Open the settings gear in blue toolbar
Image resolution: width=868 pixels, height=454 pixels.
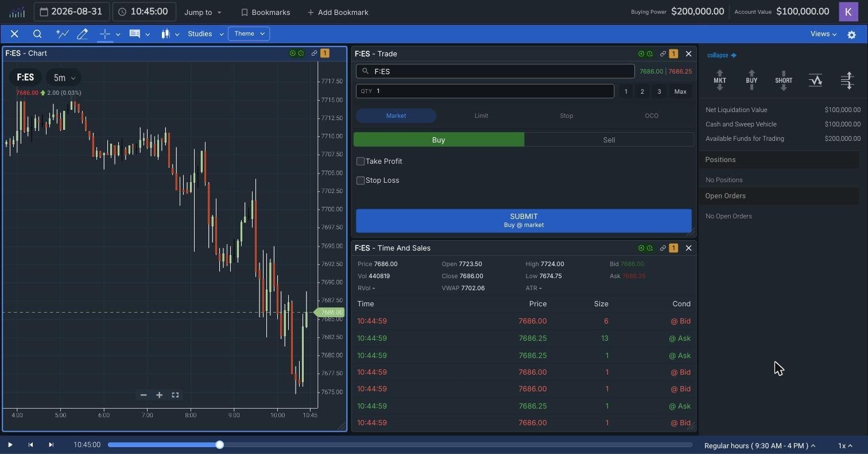pyautogui.click(x=852, y=34)
